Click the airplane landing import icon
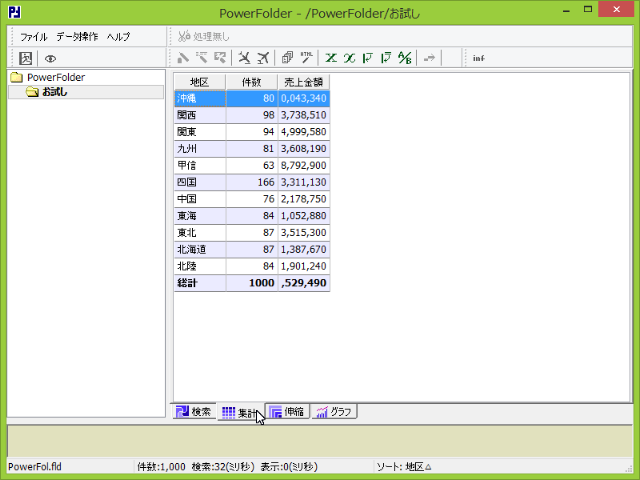This screenshot has width=640, height=480. (244, 58)
